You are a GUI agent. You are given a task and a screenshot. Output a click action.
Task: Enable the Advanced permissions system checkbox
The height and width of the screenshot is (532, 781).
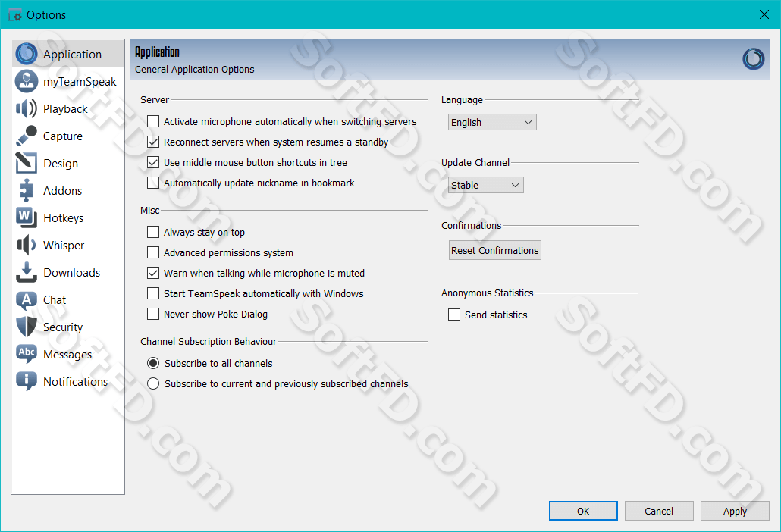(x=153, y=252)
